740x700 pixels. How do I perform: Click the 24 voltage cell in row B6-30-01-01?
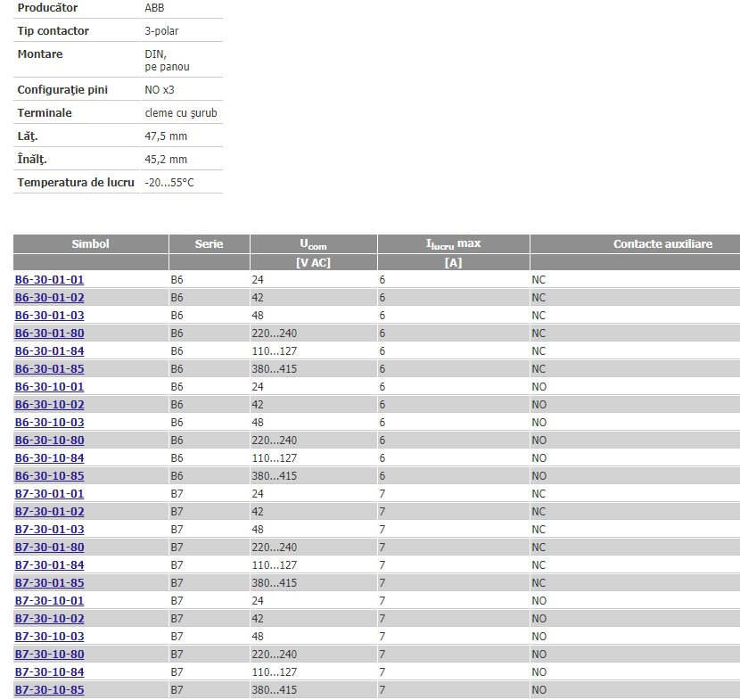point(258,279)
